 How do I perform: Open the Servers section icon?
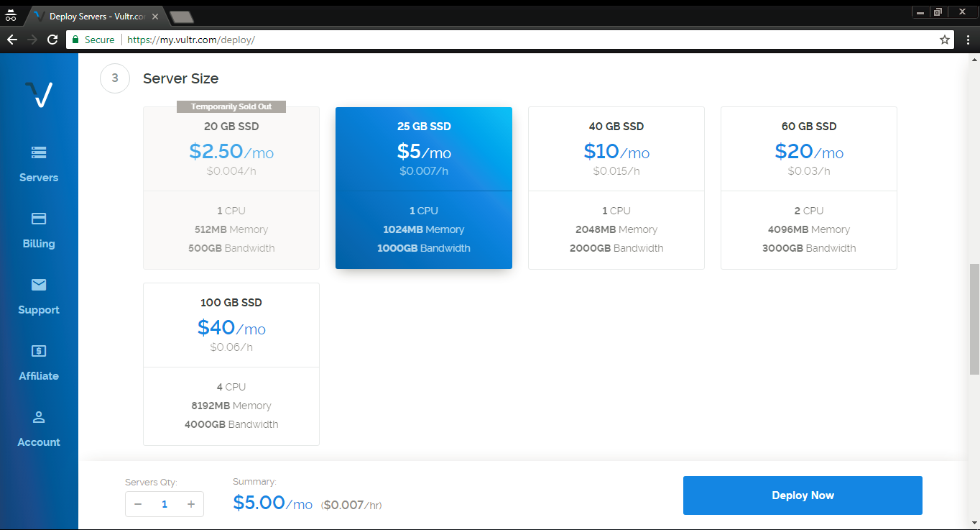(x=39, y=152)
